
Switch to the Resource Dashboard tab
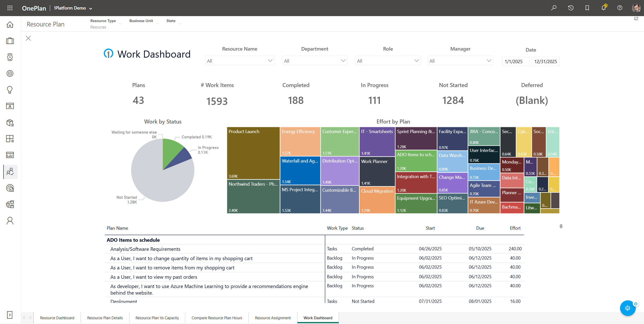57,318
